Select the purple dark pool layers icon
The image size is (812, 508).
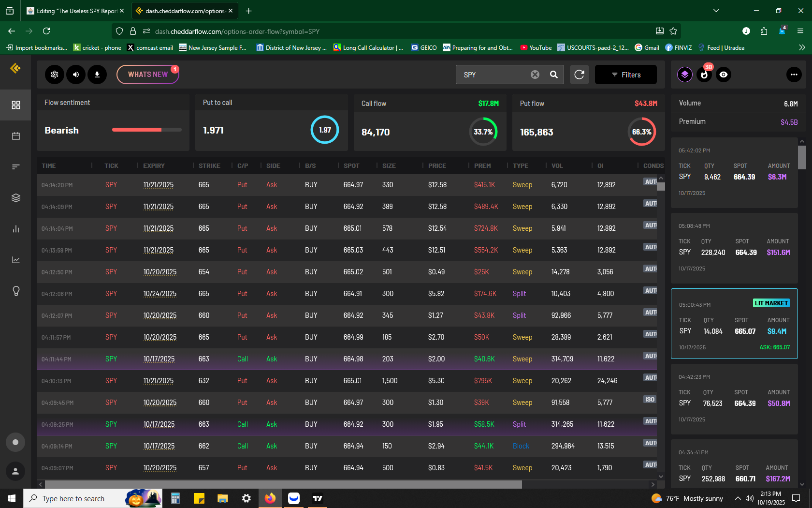(x=685, y=75)
